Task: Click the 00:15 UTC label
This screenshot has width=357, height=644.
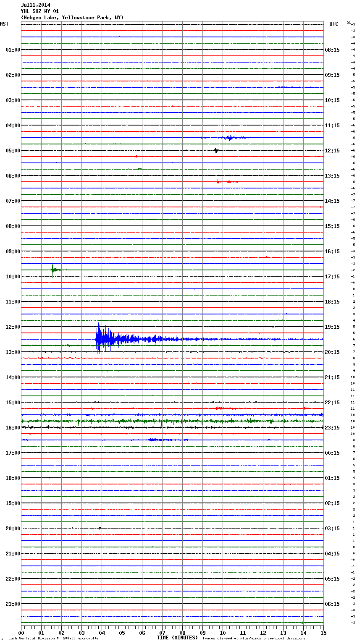Action: coord(332,453)
